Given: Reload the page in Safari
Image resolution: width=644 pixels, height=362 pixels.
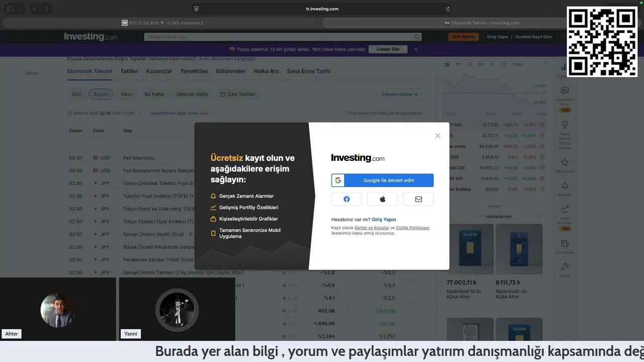Looking at the screenshot, I should click(448, 9).
